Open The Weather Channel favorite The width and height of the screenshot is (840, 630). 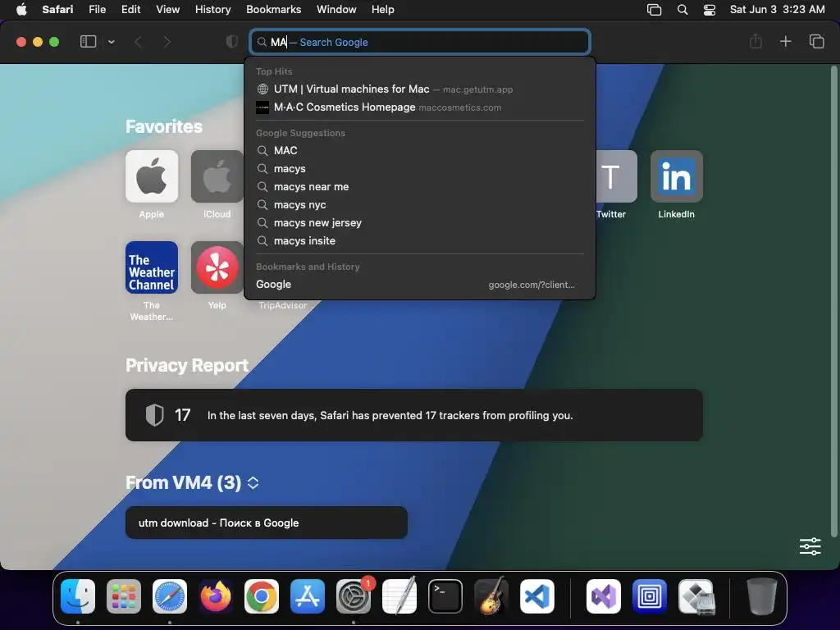coord(152,267)
